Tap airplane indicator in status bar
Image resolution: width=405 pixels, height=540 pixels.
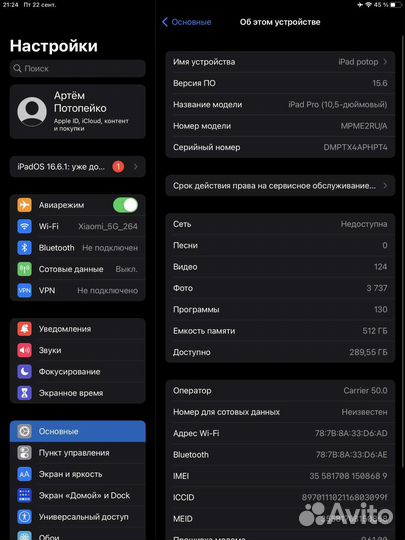tap(360, 5)
